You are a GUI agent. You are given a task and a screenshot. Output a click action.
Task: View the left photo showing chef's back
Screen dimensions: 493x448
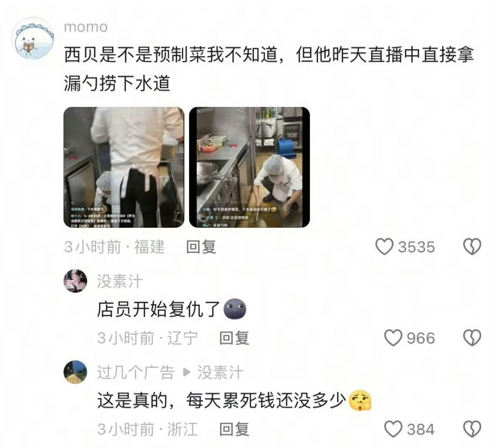tap(124, 167)
